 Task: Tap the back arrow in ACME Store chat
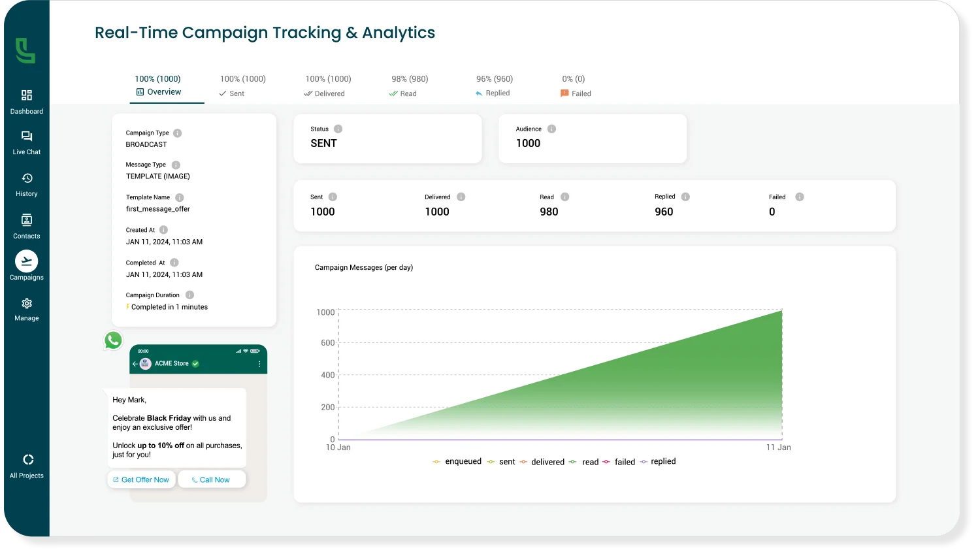[135, 364]
